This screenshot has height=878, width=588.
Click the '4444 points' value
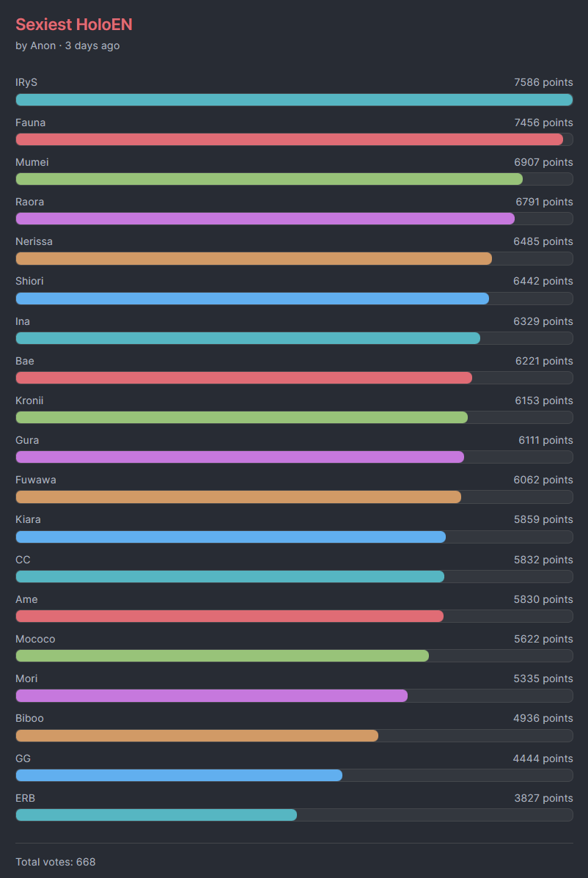543,758
